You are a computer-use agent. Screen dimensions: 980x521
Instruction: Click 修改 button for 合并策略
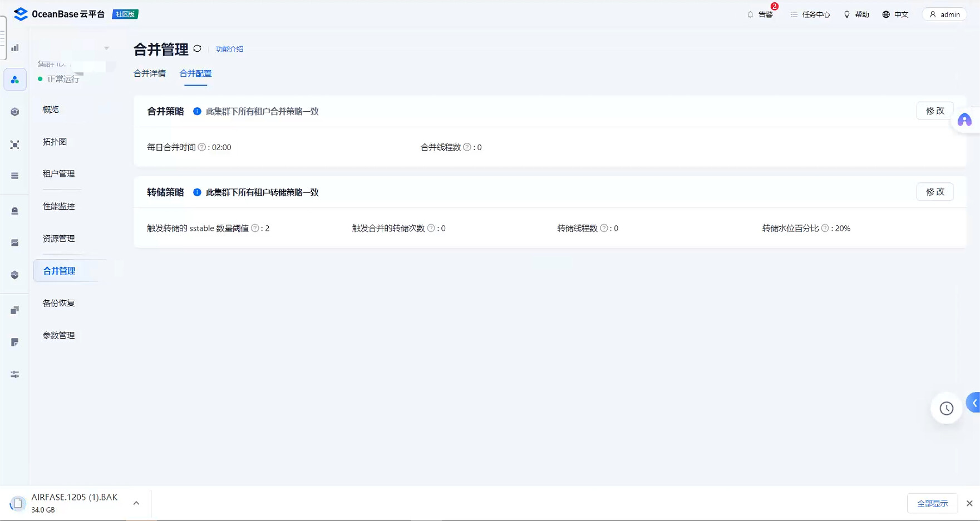(935, 111)
